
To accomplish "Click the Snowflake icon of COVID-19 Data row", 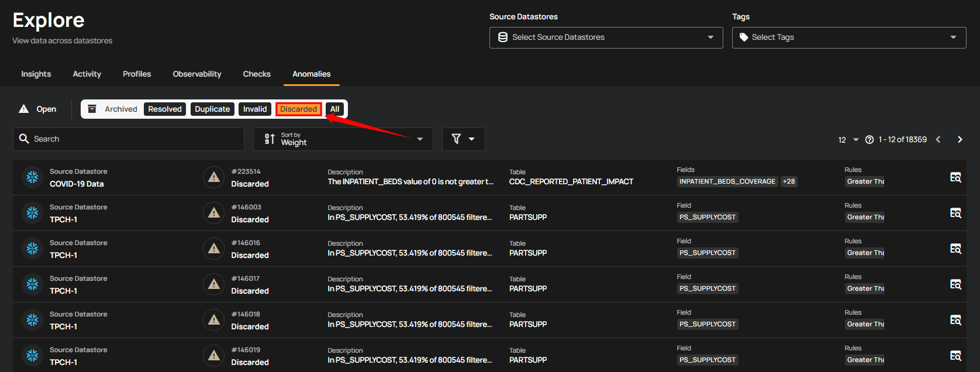I will (32, 177).
